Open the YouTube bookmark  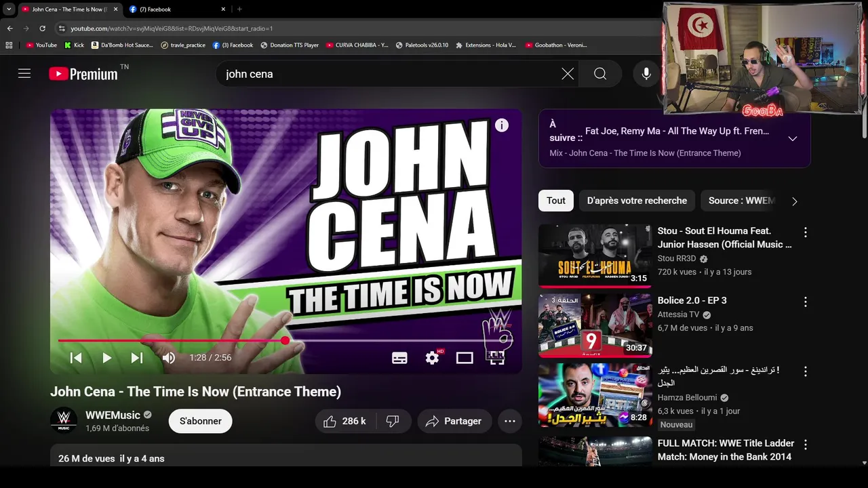pyautogui.click(x=41, y=45)
